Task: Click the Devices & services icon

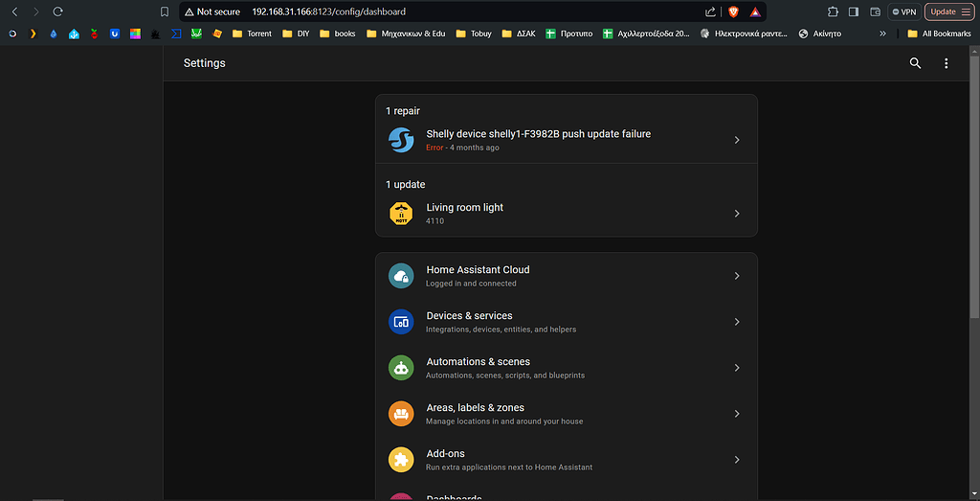Action: point(401,322)
